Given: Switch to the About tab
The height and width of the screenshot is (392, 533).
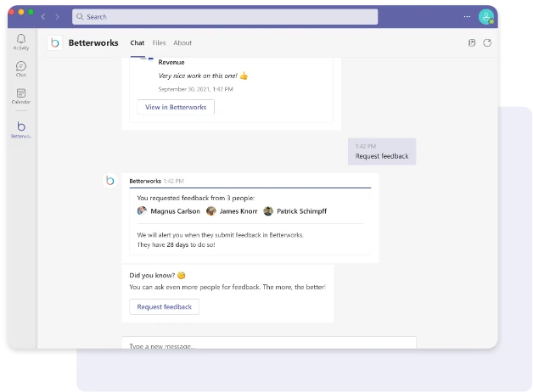Looking at the screenshot, I should tap(182, 42).
